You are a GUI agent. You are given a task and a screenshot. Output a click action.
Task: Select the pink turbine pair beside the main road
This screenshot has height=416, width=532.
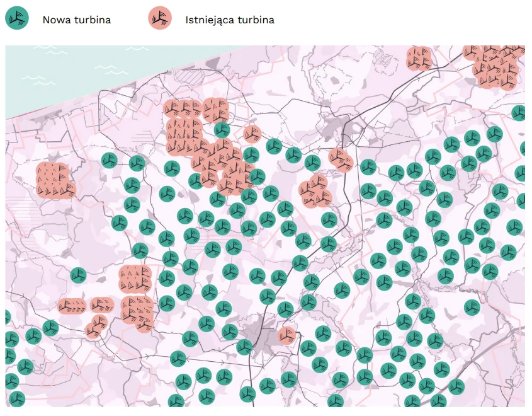341,160
